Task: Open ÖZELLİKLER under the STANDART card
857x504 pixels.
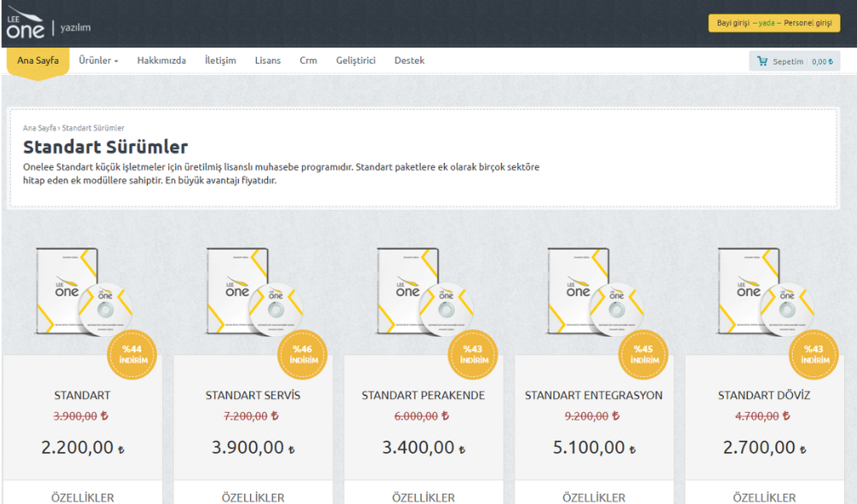Action: (x=83, y=497)
